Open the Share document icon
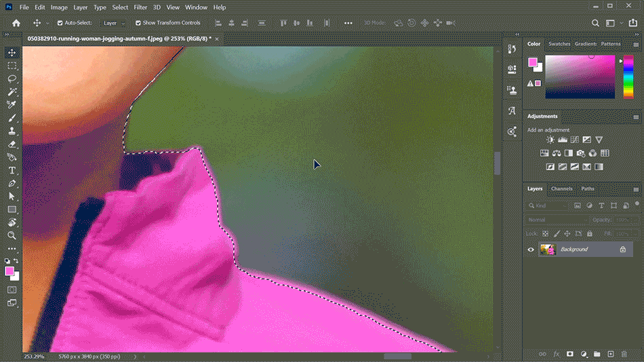Viewport: 644px width, 362px height. point(633,23)
